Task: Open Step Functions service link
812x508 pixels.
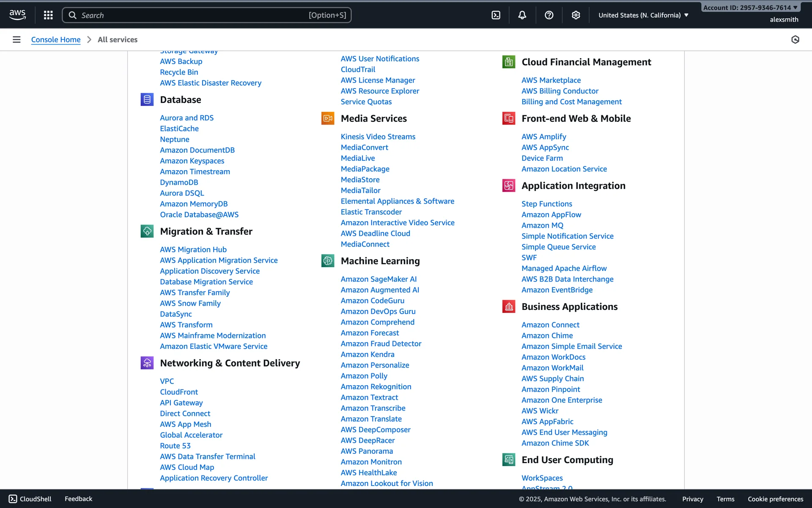Action: pyautogui.click(x=546, y=204)
